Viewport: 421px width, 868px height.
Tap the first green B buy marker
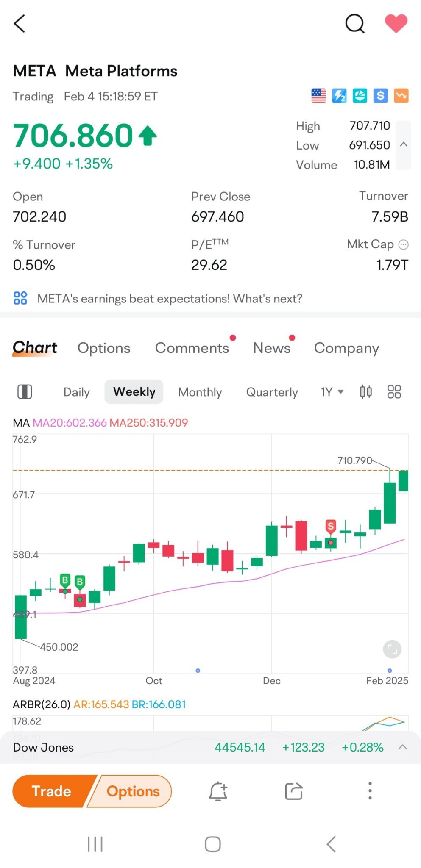pos(65,580)
